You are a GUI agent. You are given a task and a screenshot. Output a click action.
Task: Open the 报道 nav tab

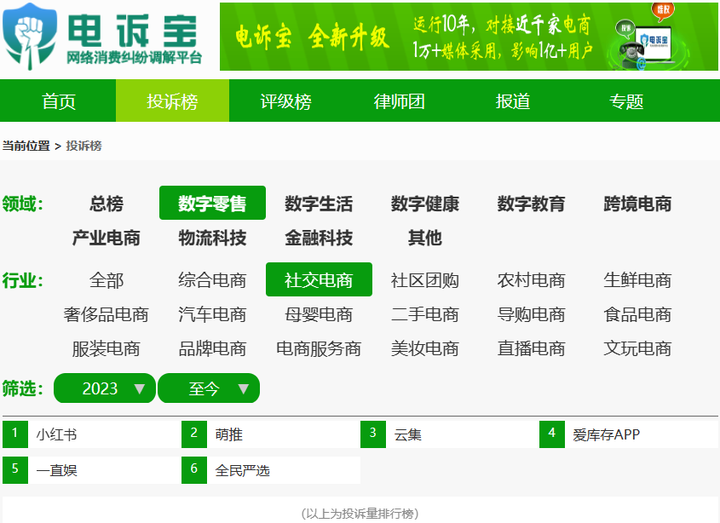coord(512,101)
